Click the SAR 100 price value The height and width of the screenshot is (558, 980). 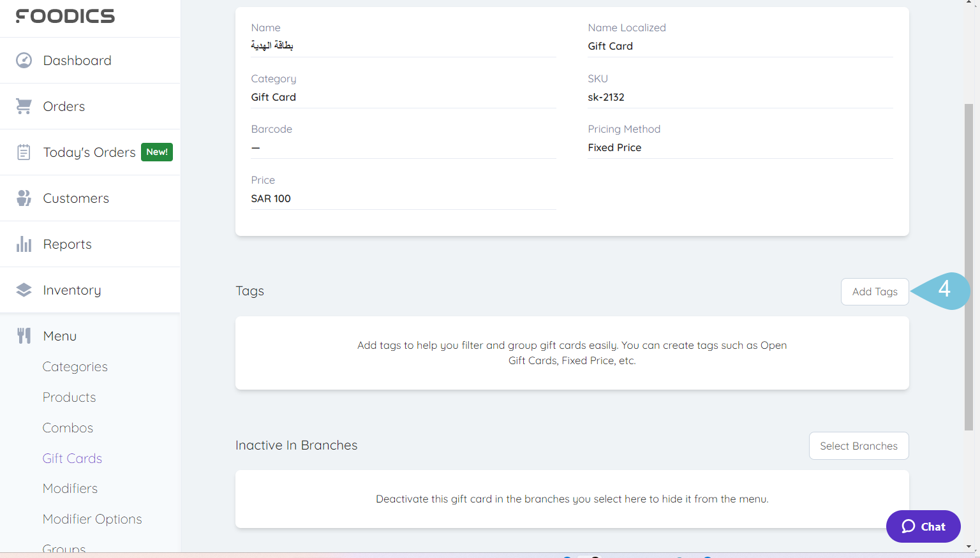271,198
